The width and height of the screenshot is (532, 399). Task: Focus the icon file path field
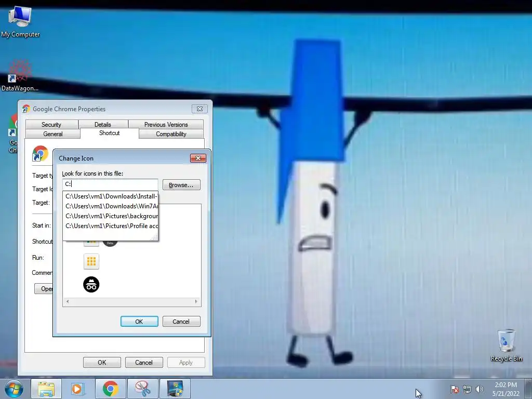click(110, 184)
